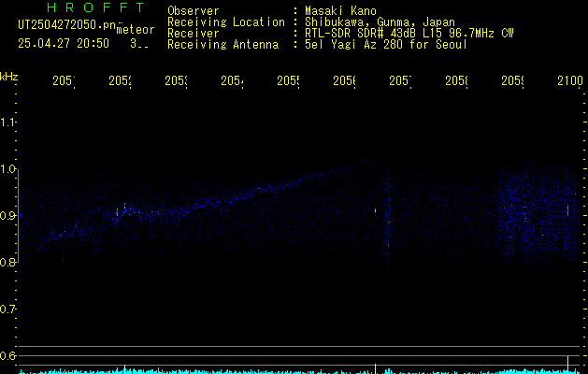Click the green 'meteor' label
Viewport: 588px width, 374px height.
click(x=136, y=30)
